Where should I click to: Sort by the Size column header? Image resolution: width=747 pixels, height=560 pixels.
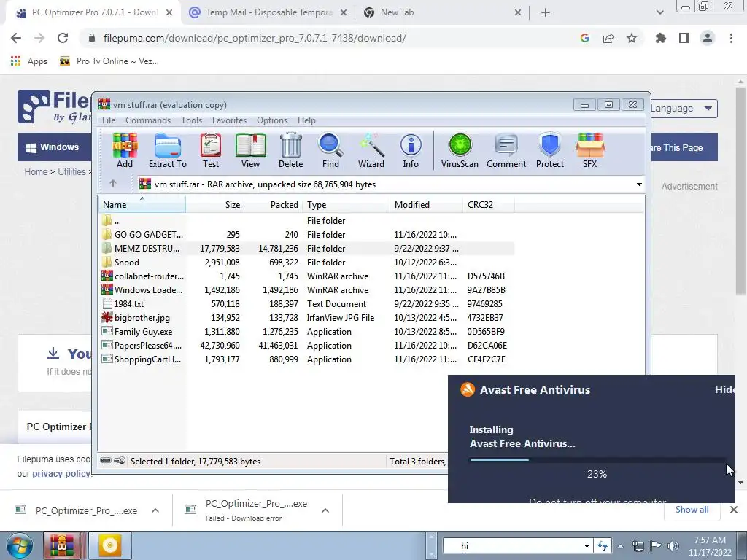click(214, 205)
